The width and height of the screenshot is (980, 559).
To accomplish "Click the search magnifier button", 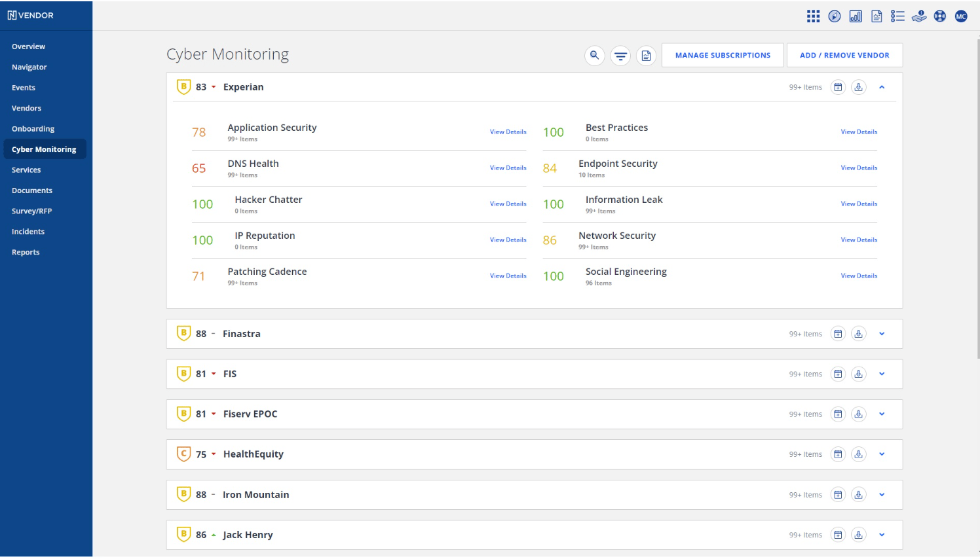I will 594,56.
